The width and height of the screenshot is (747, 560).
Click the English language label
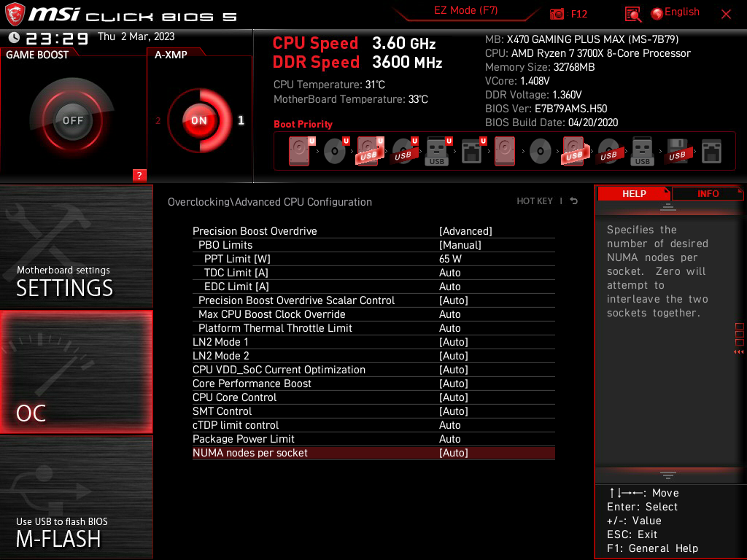click(x=682, y=12)
